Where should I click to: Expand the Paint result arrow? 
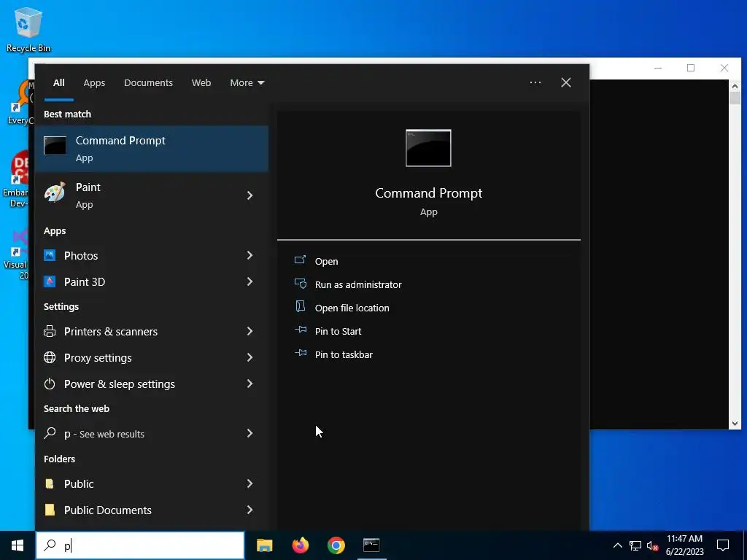pyautogui.click(x=249, y=195)
